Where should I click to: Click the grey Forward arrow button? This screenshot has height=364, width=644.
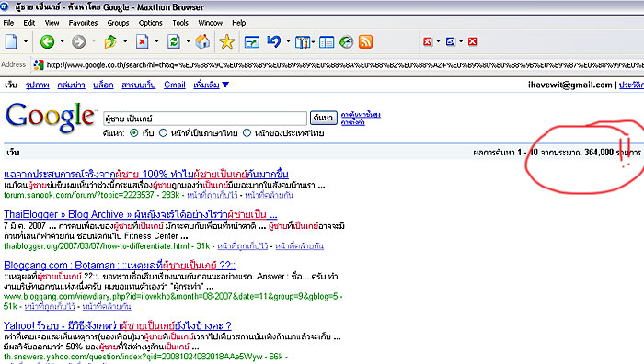(x=79, y=41)
